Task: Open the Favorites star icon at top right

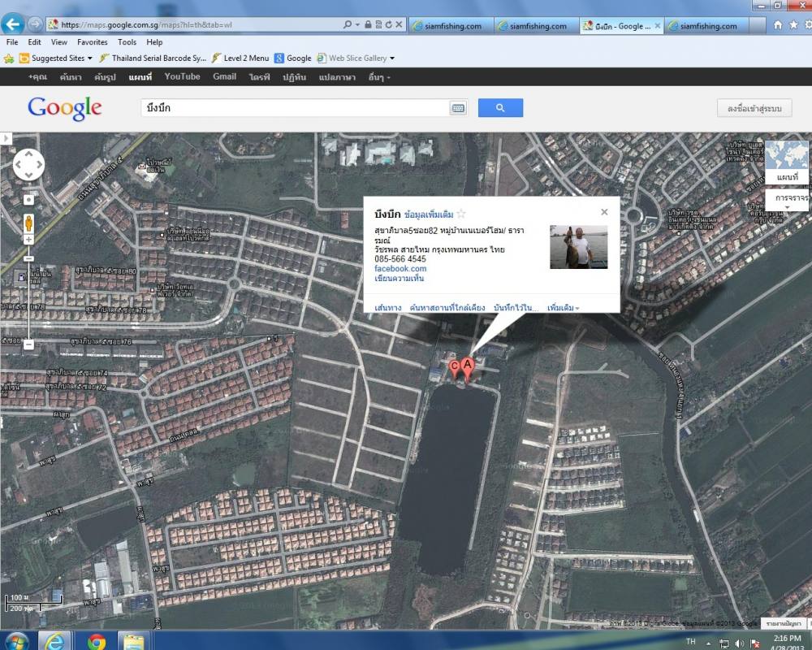Action: [x=793, y=25]
